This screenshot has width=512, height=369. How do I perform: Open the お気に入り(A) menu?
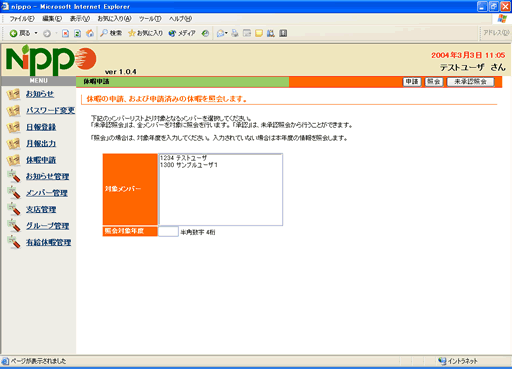(x=114, y=19)
